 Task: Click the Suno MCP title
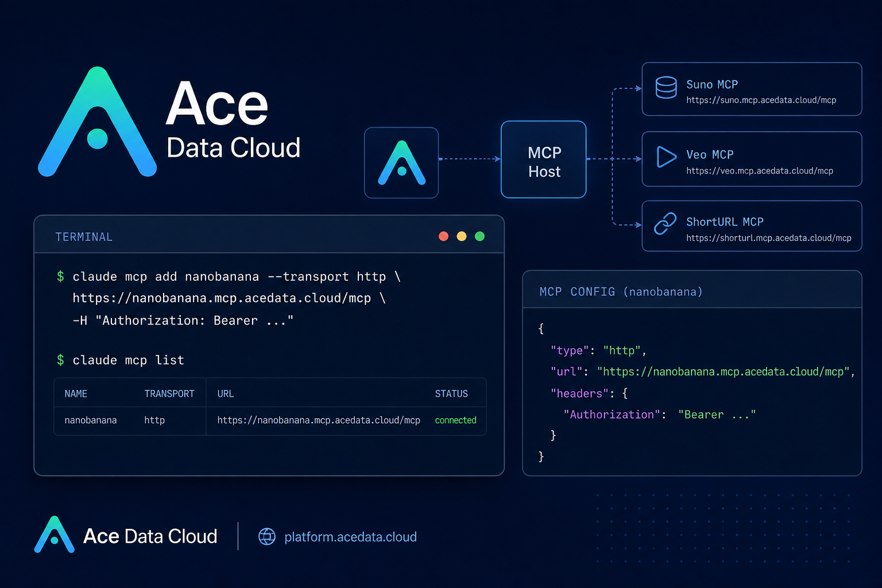click(x=712, y=84)
